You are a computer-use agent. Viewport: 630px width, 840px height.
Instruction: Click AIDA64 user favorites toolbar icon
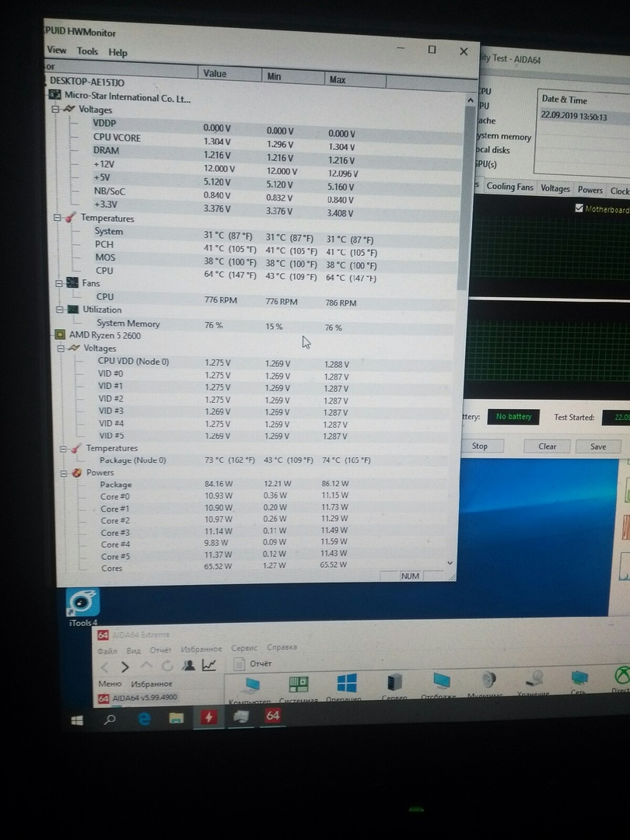[x=188, y=665]
